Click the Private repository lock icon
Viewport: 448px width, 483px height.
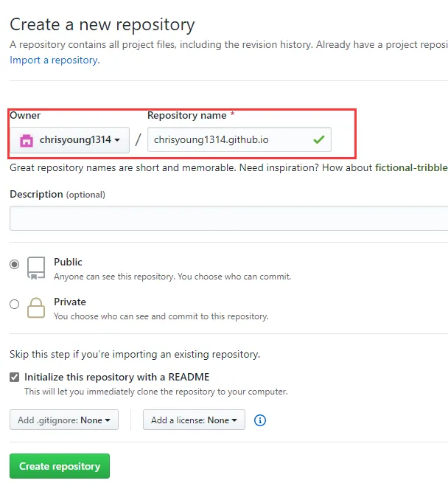[x=36, y=307]
